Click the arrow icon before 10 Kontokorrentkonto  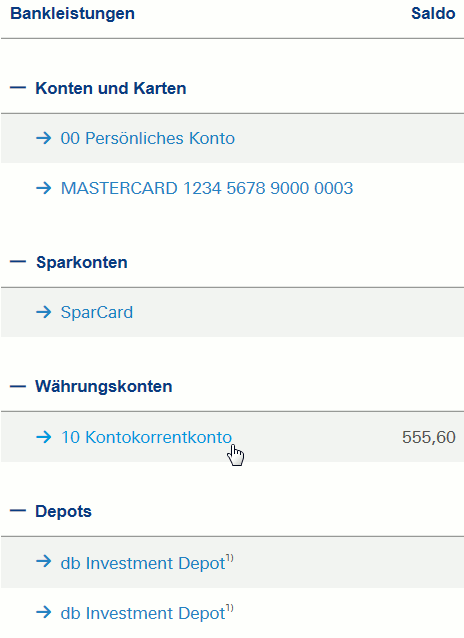click(x=44, y=437)
